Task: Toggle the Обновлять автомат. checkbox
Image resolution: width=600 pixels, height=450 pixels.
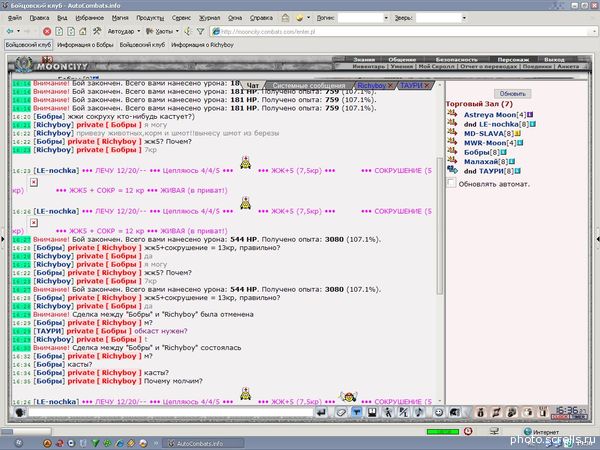Action: [x=452, y=183]
